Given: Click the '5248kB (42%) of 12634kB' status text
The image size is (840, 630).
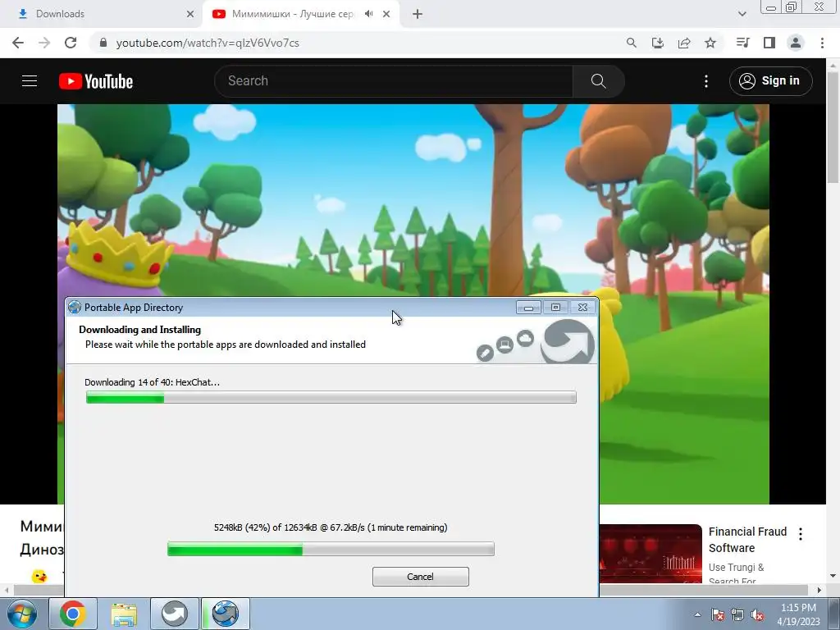Looking at the screenshot, I should [331, 527].
